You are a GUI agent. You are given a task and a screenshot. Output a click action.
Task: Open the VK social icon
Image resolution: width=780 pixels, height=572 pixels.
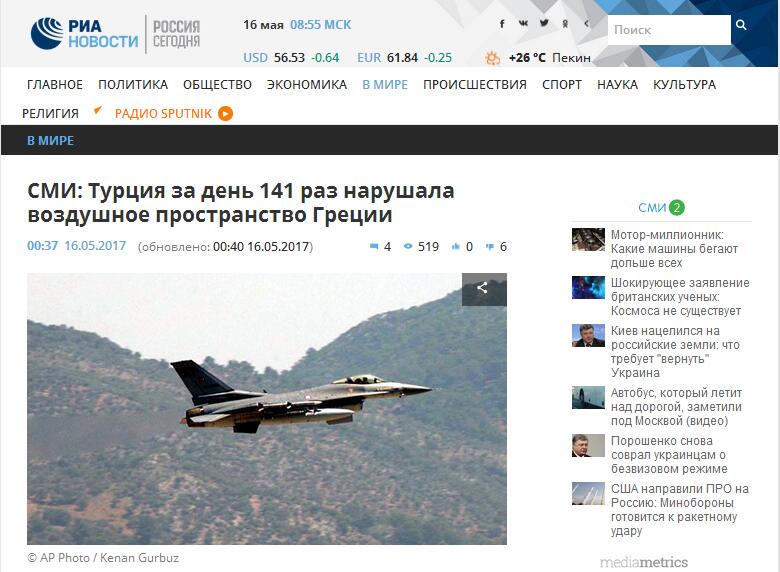coord(523,23)
